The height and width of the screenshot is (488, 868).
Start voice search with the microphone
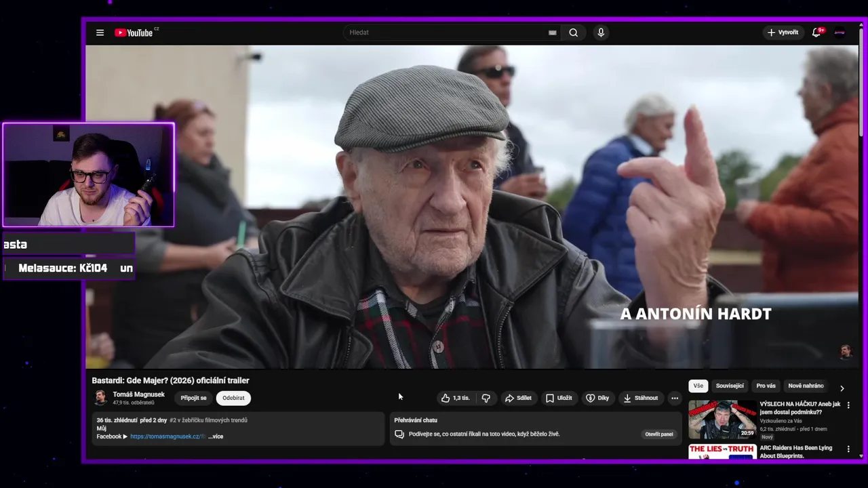click(x=600, y=33)
